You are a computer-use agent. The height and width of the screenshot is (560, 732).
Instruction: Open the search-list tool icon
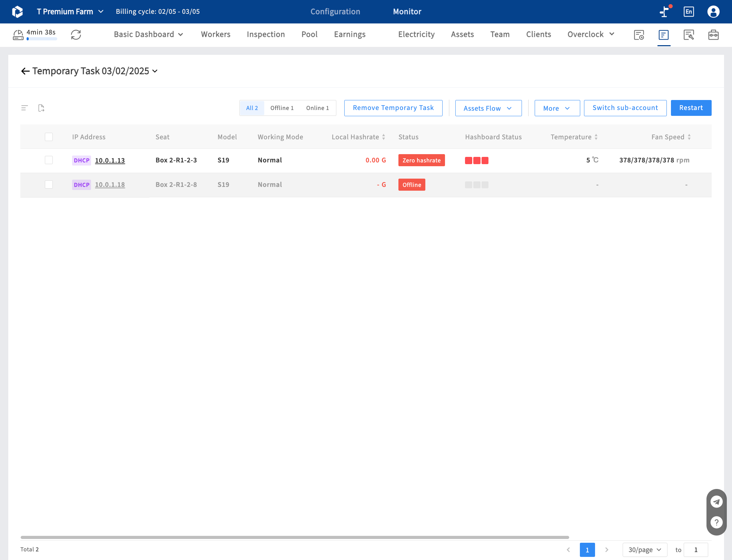689,35
